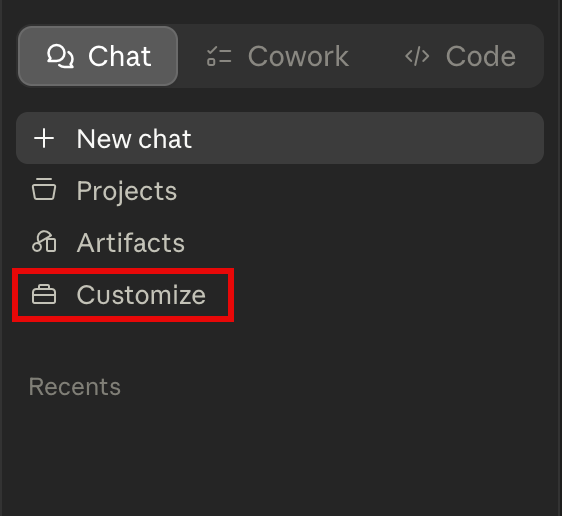Open the Artifacts page

click(280, 243)
